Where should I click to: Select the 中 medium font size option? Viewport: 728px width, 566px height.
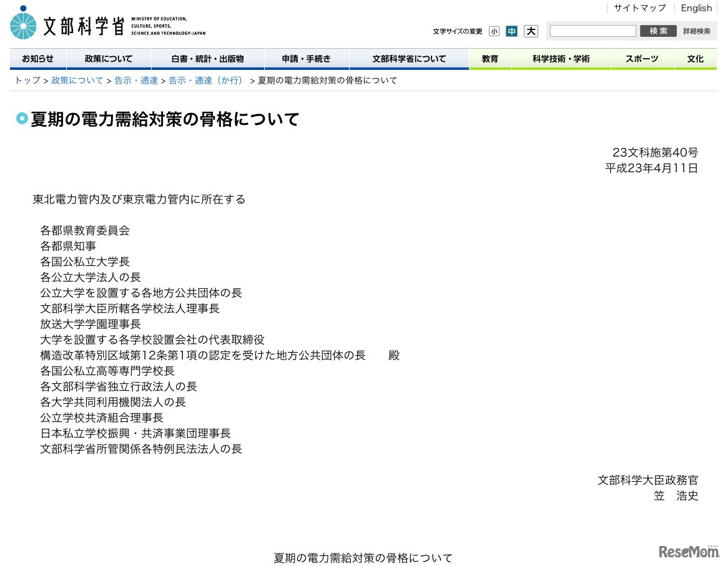pos(511,31)
